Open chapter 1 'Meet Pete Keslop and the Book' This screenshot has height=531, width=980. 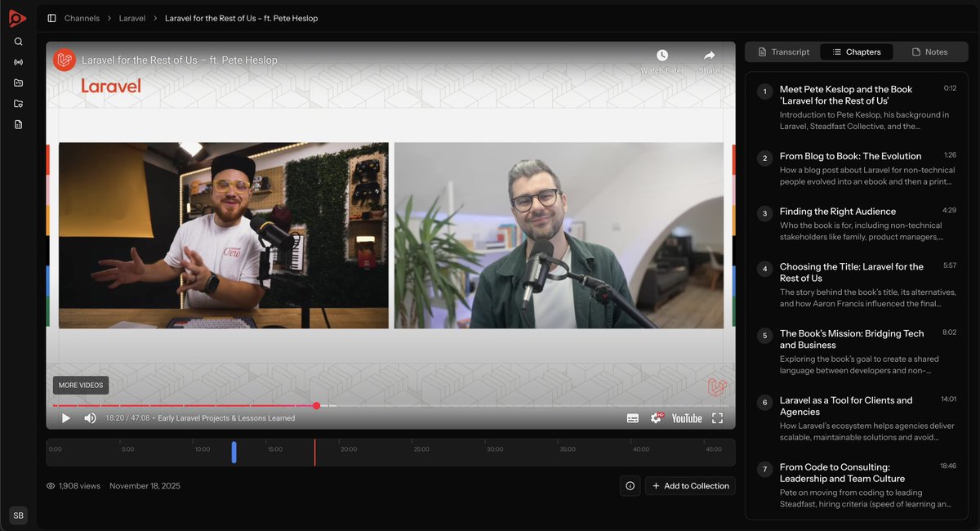click(857, 107)
